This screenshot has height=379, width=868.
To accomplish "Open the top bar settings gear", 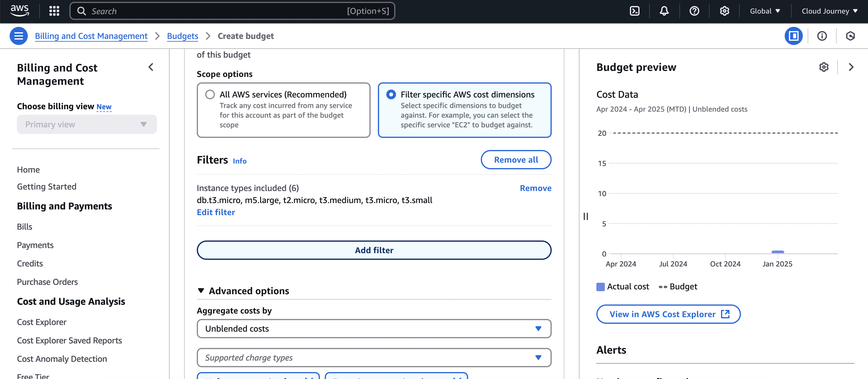I will point(724,11).
